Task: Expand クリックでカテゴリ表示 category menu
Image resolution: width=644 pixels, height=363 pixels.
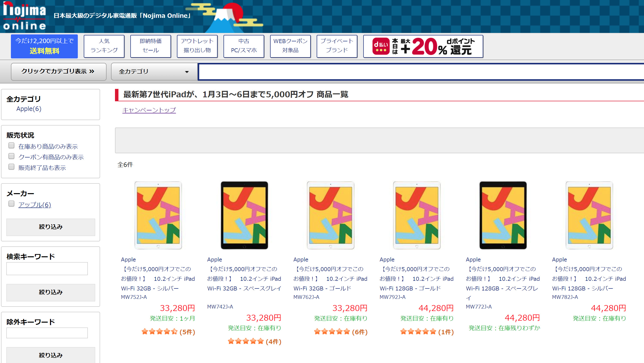Action: click(x=58, y=72)
